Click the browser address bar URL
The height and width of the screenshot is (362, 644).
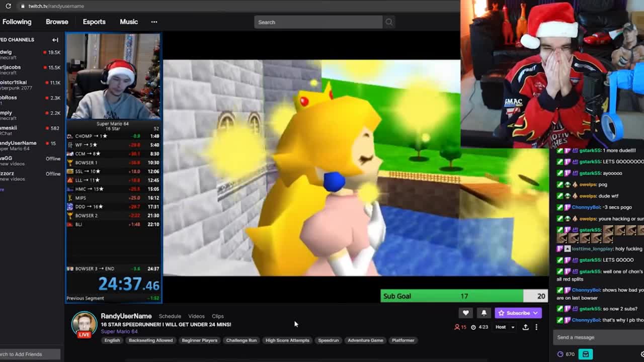point(56,6)
